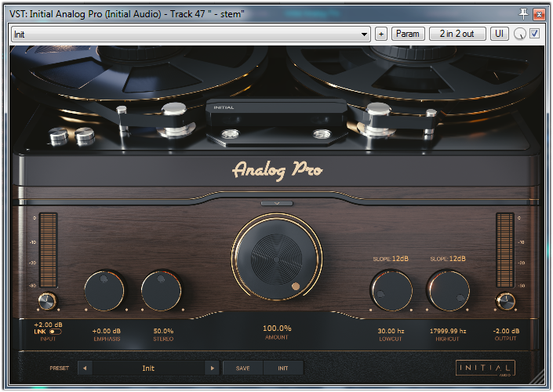Open the Param menu button

click(408, 34)
